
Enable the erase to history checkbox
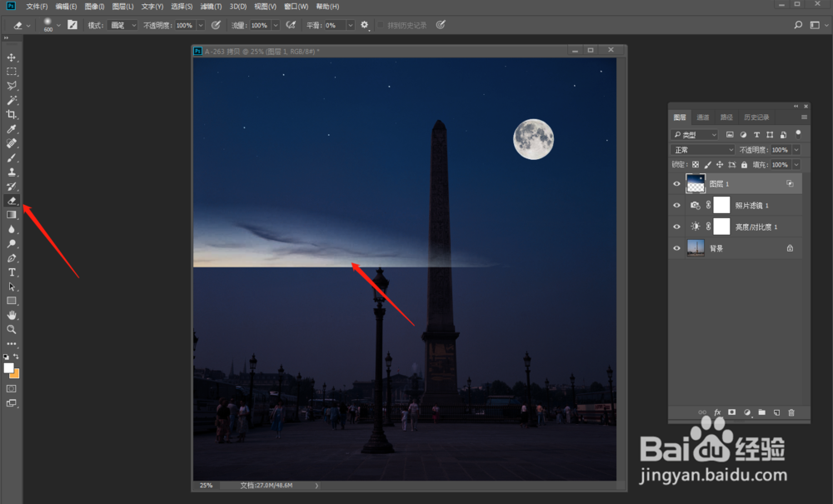(x=381, y=25)
